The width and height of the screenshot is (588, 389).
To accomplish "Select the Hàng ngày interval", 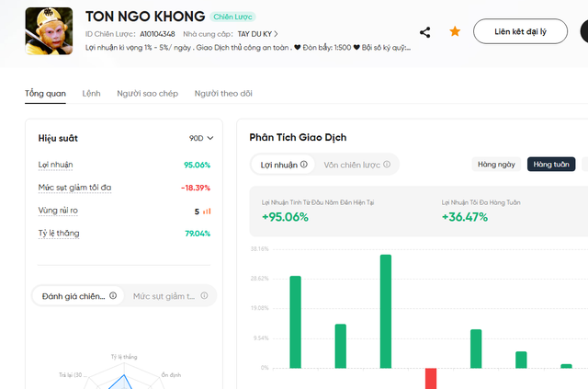I will coord(496,164).
